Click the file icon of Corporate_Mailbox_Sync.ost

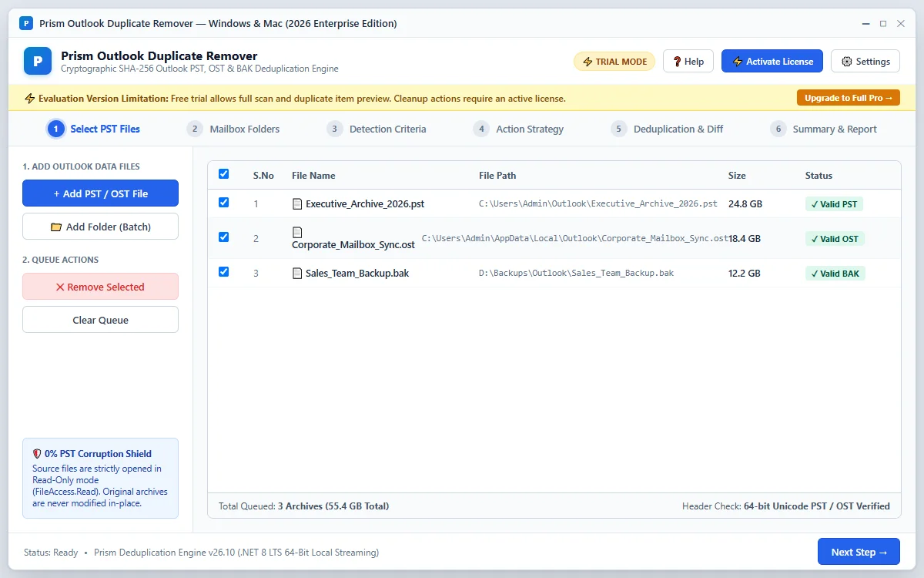(297, 232)
